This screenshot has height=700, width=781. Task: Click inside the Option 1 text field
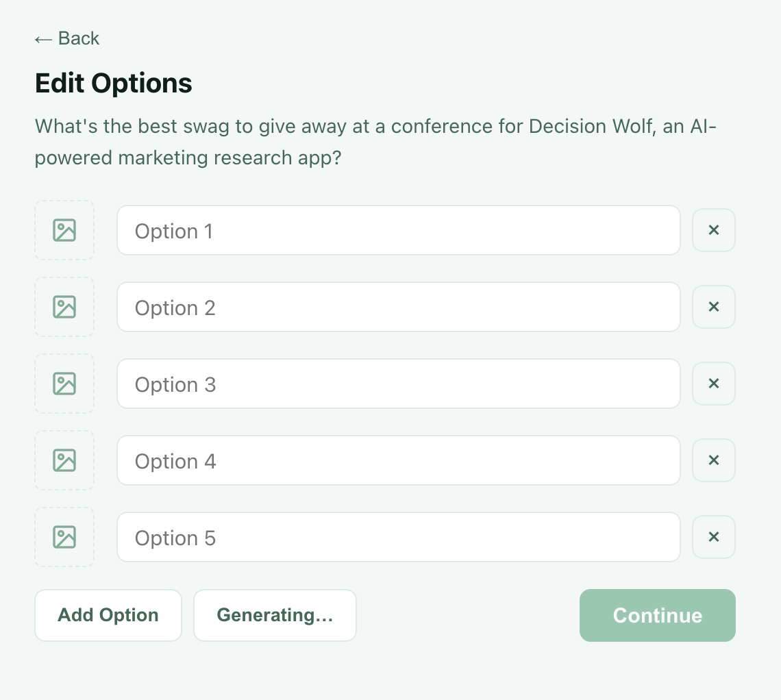click(399, 230)
